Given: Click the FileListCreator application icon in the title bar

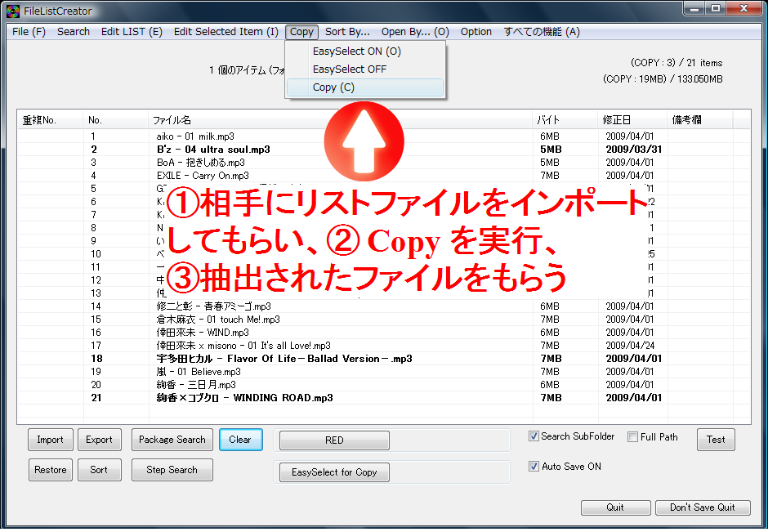Looking at the screenshot, I should click(11, 11).
